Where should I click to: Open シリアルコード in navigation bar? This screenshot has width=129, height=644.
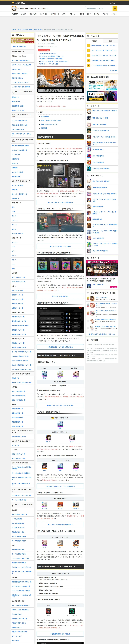[x=54, y=14]
